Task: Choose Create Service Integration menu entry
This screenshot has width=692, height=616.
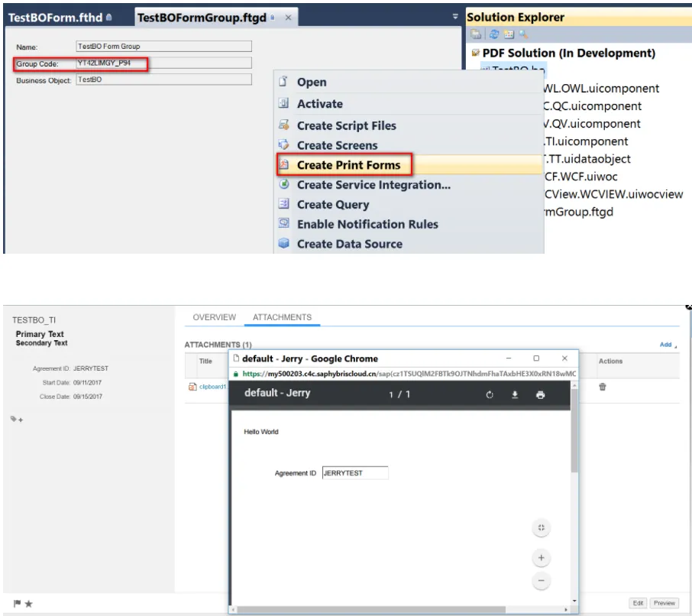Action: [373, 185]
